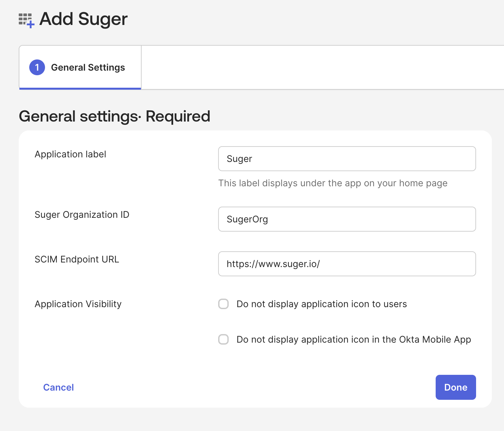Click the 'Suger Organization ID' field label
The image size is (504, 431).
point(82,215)
